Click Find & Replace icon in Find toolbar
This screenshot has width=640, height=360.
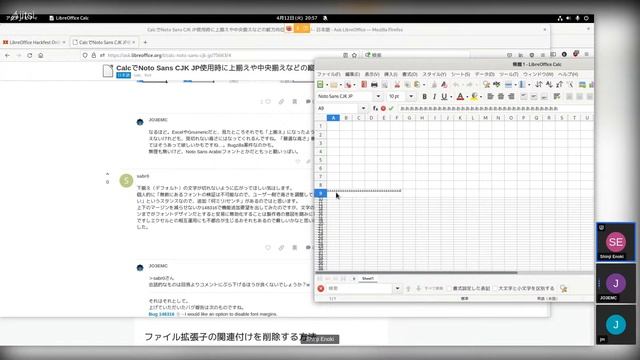pyautogui.click(x=564, y=289)
